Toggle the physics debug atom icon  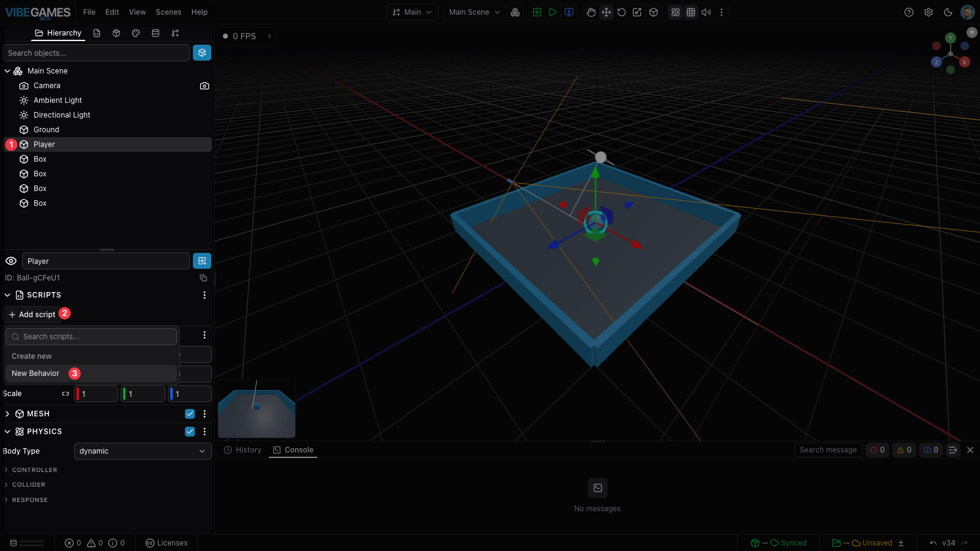(676, 12)
